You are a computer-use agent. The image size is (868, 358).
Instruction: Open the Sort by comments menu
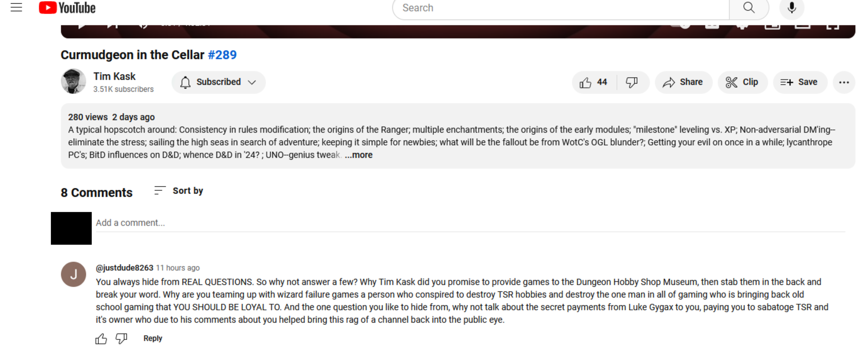point(179,191)
